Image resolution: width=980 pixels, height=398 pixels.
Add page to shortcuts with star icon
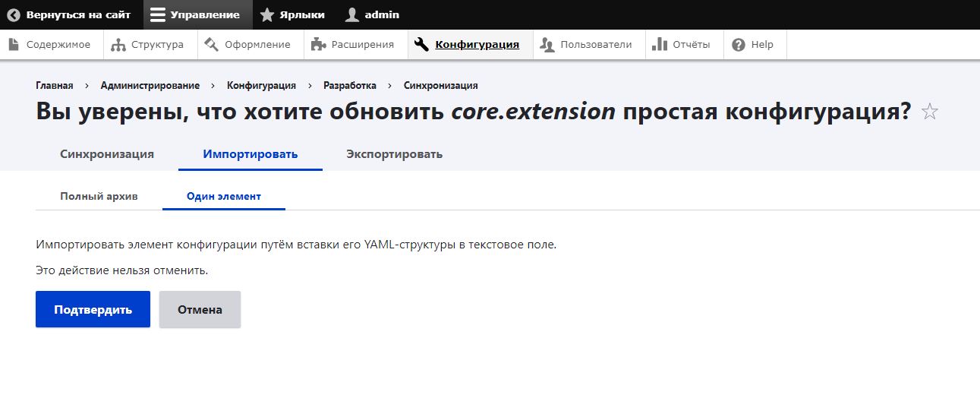[x=930, y=112]
